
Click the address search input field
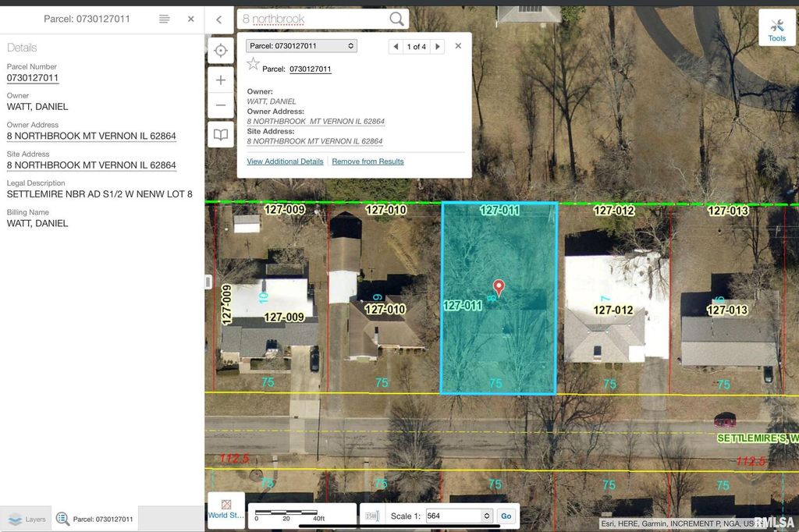pyautogui.click(x=312, y=19)
